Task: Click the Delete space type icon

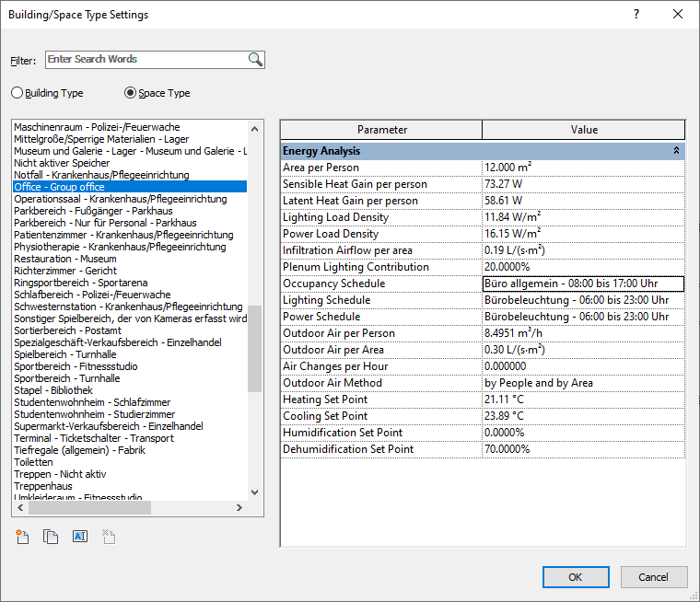Action: point(107,537)
